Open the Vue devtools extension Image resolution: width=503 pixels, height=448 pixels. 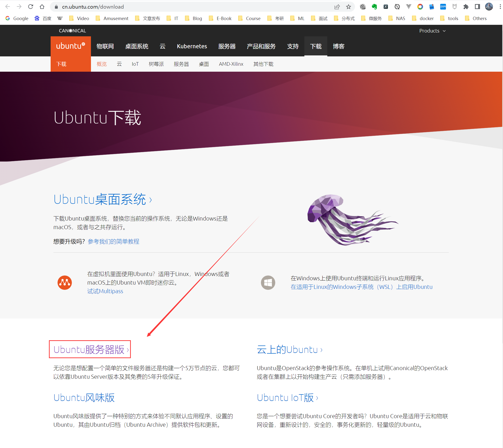pos(408,7)
